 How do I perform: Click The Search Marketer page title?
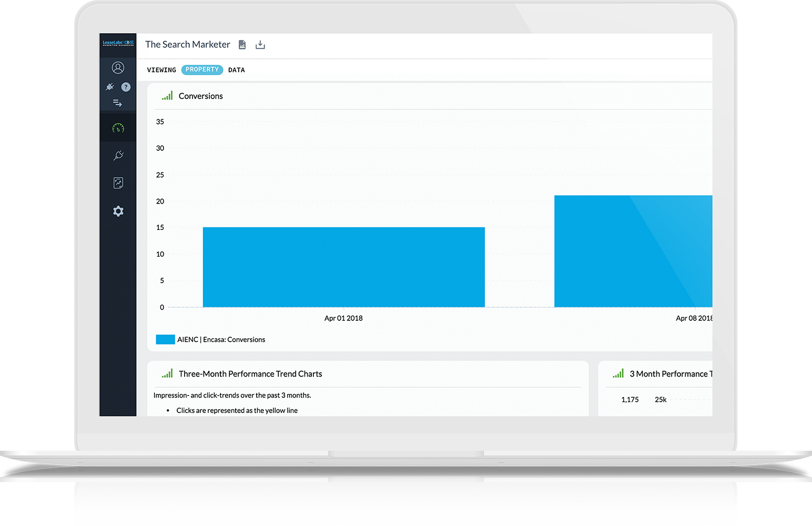click(x=188, y=45)
